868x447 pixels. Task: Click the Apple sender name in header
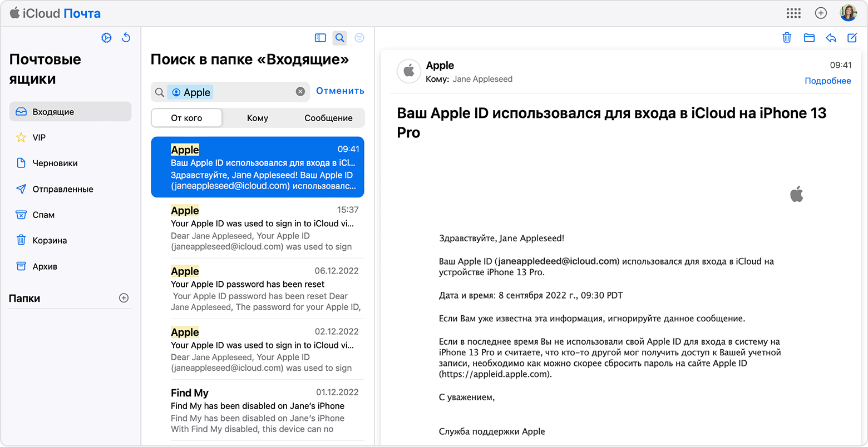click(x=440, y=66)
